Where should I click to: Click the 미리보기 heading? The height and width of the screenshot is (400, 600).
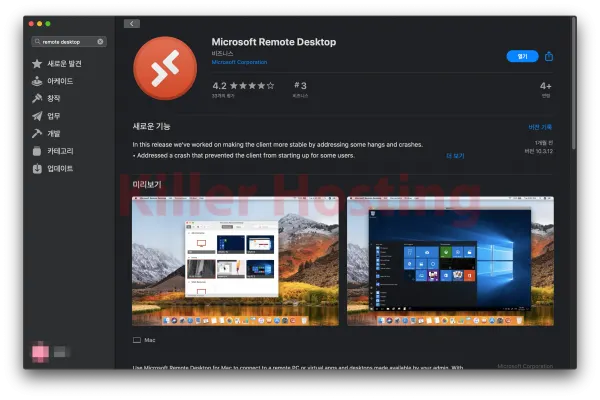[147, 184]
